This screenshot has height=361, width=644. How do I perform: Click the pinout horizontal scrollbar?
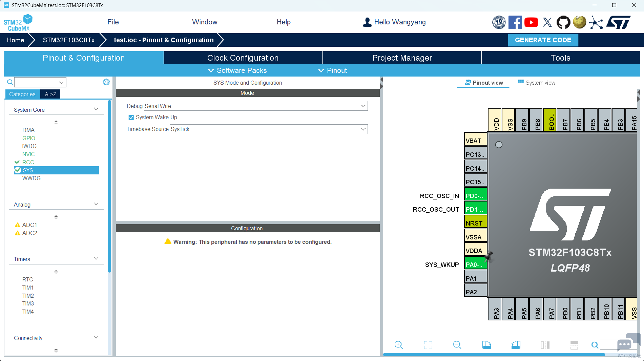click(494, 355)
